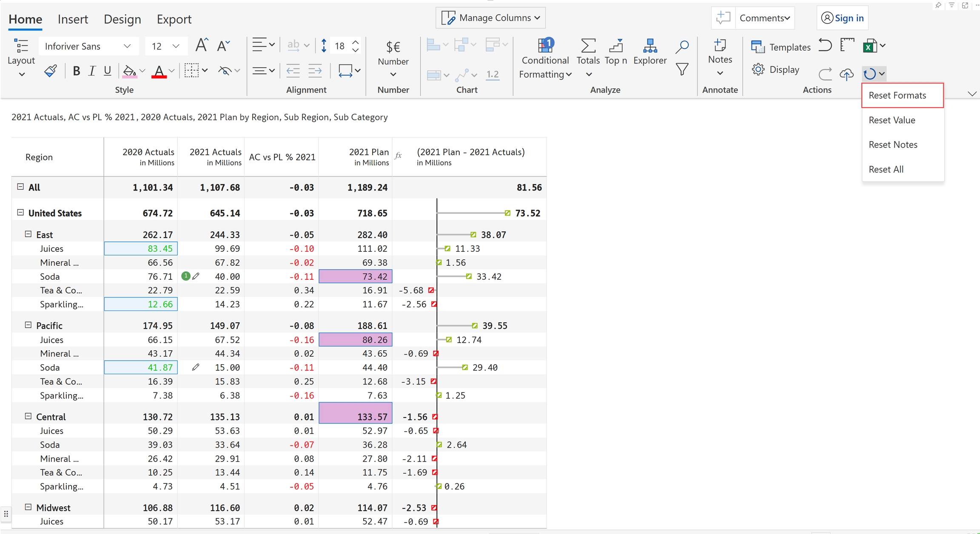Switch to the Design tab
The height and width of the screenshot is (534, 980).
click(x=122, y=19)
